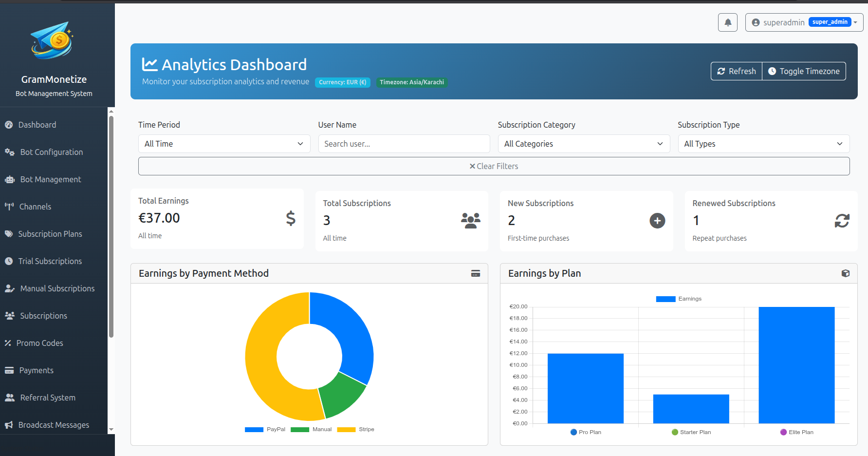Open Broadcast Messages via megaphone icon
This screenshot has height=456, width=868.
tap(8, 425)
